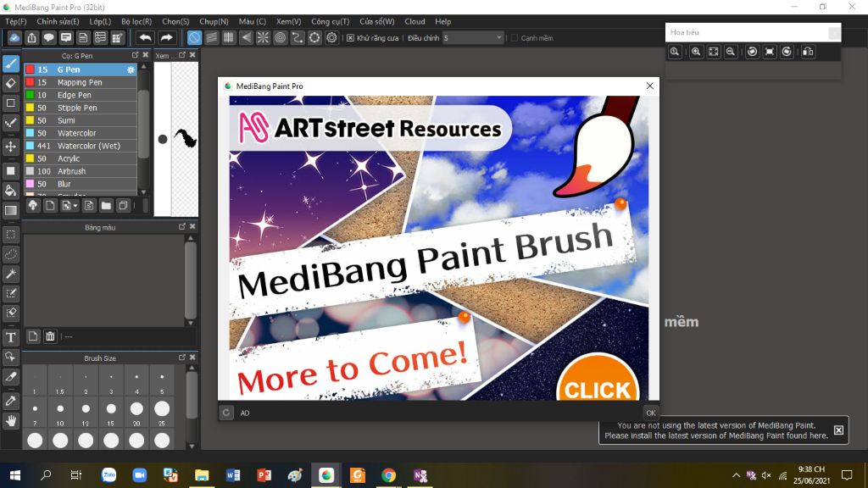
Task: Open G Pen brush settings gear
Action: (x=131, y=69)
